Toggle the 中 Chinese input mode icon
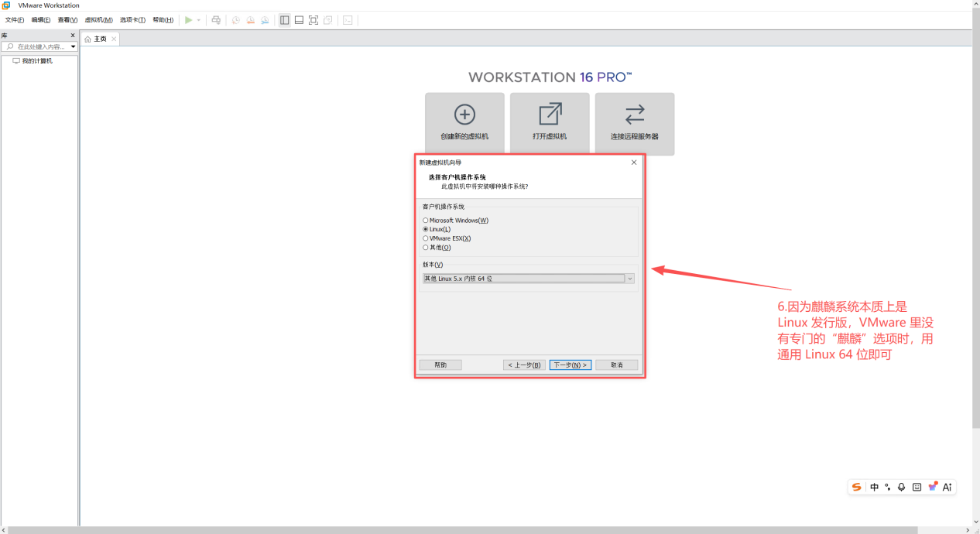The height and width of the screenshot is (534, 980). click(875, 487)
